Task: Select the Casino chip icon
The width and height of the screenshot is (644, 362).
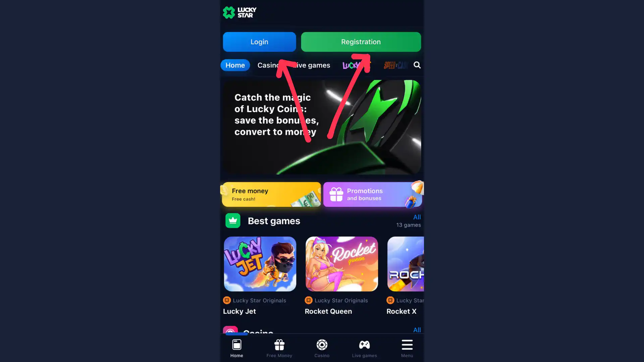Action: (322, 345)
